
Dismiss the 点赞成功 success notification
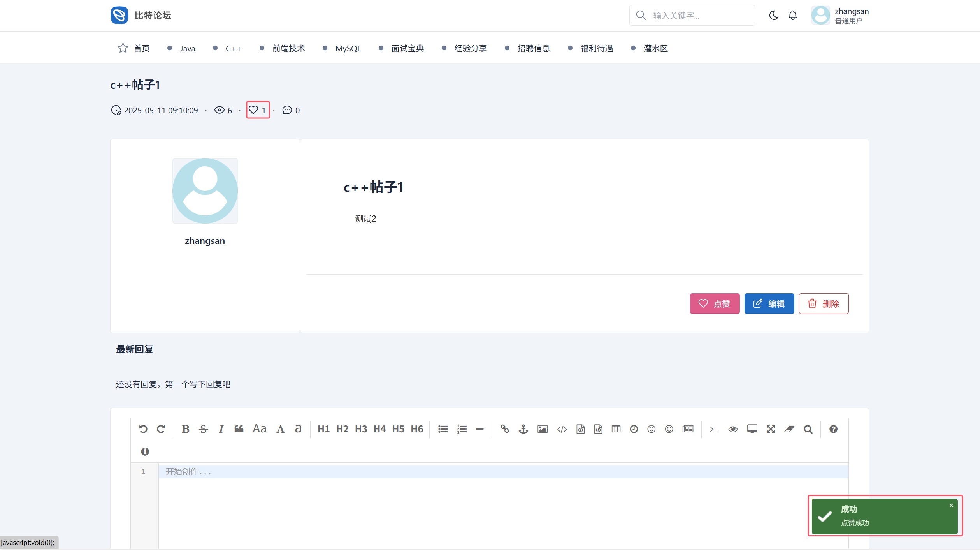pos(951,505)
